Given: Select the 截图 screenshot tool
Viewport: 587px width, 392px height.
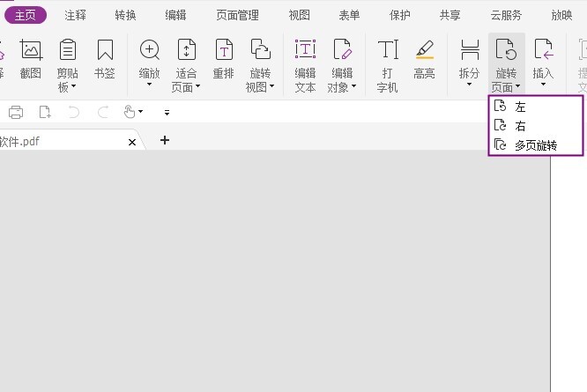Looking at the screenshot, I should click(x=31, y=59).
